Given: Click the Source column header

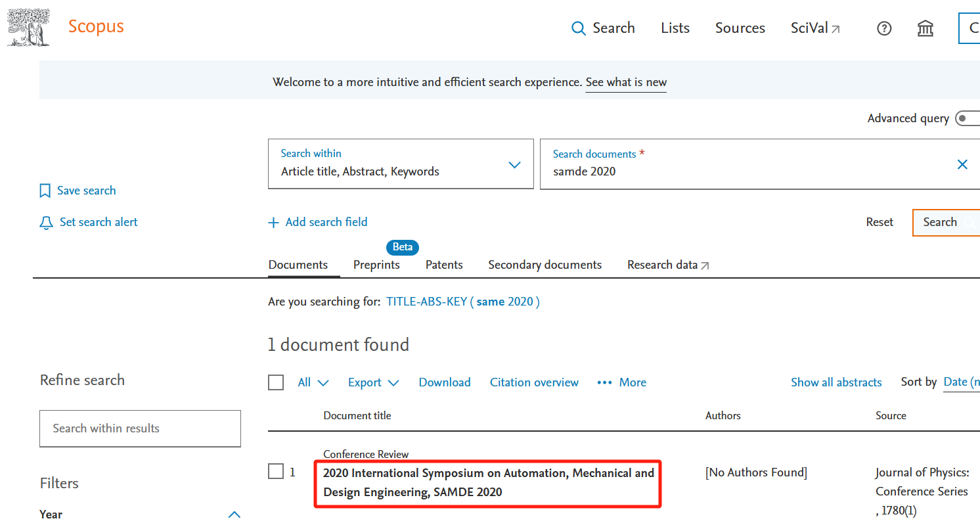Looking at the screenshot, I should (x=891, y=416).
